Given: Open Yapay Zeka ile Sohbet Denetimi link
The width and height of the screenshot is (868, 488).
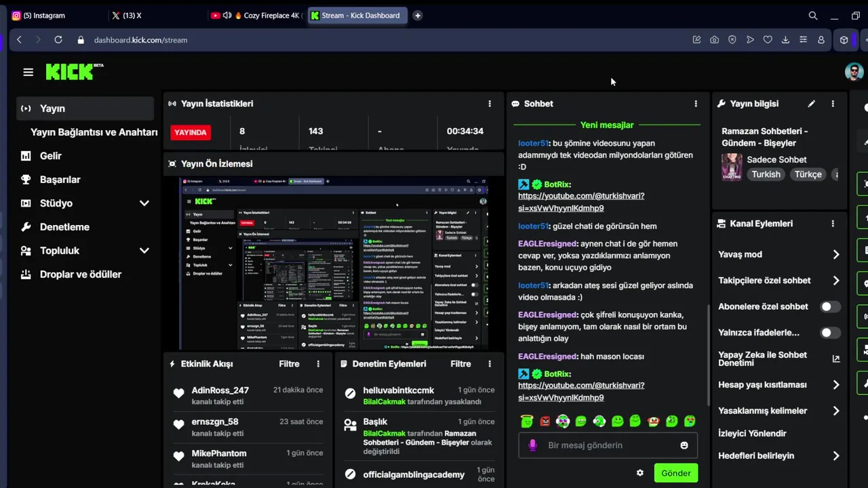Looking at the screenshot, I should [779, 359].
